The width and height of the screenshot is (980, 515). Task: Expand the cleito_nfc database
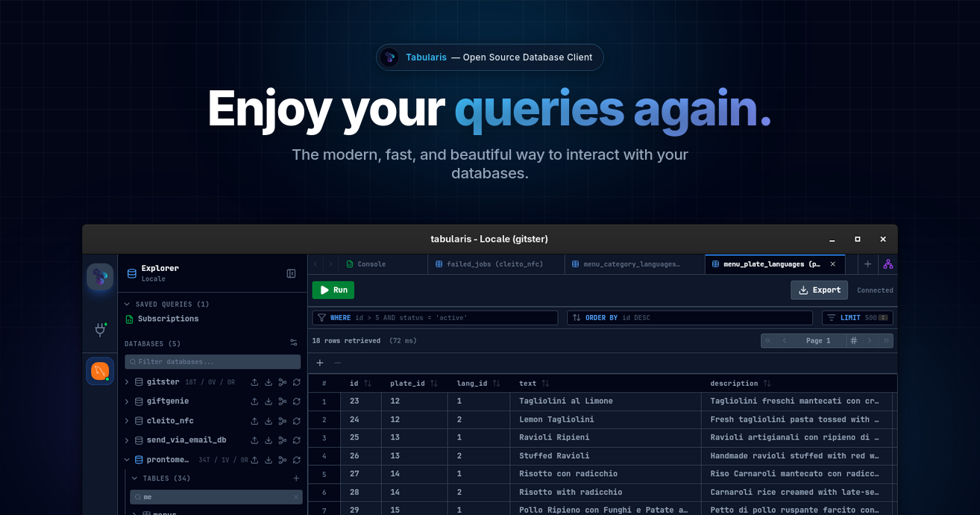click(127, 421)
